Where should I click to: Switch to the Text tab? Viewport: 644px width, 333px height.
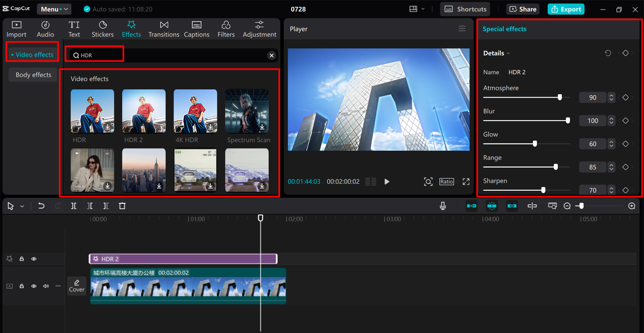(74, 29)
